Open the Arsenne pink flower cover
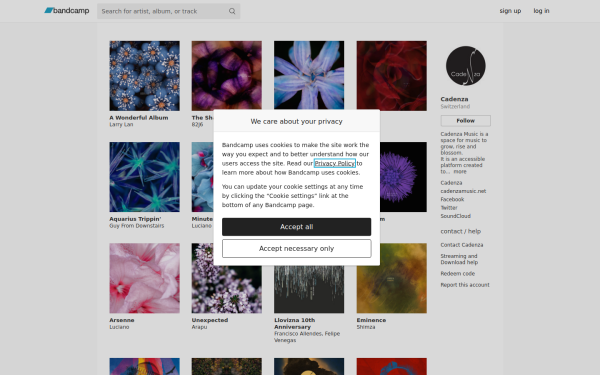The width and height of the screenshot is (600, 375). pos(144,278)
